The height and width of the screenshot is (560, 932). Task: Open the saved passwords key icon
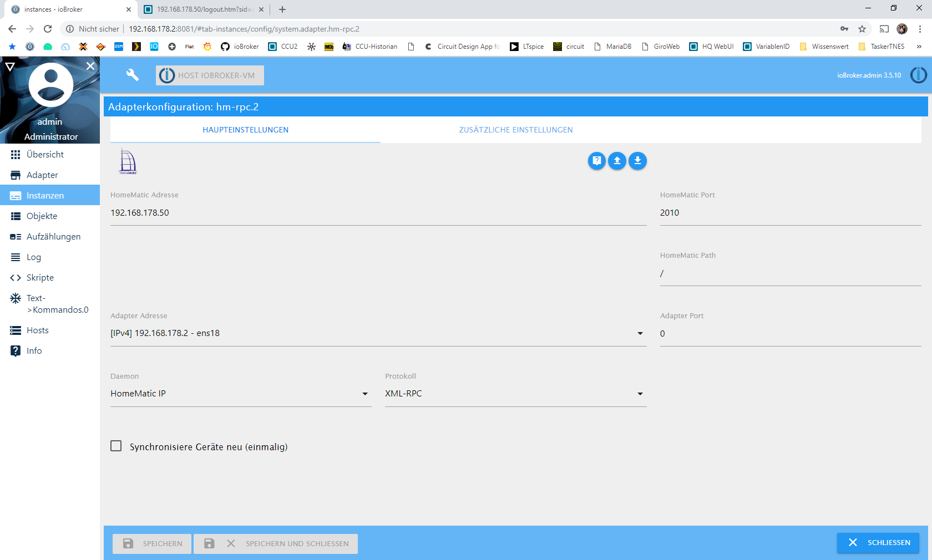click(844, 29)
